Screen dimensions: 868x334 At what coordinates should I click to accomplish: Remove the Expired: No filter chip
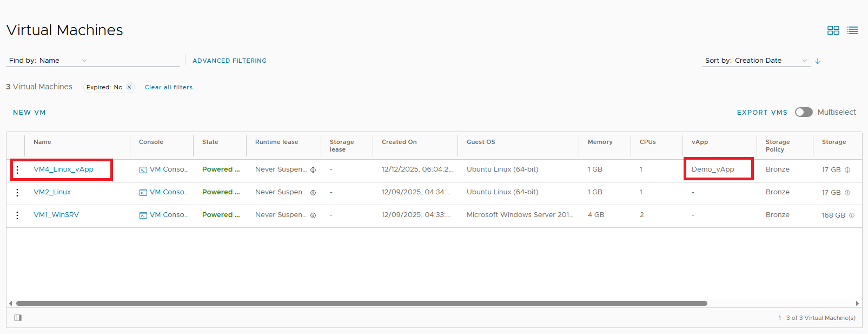[129, 87]
